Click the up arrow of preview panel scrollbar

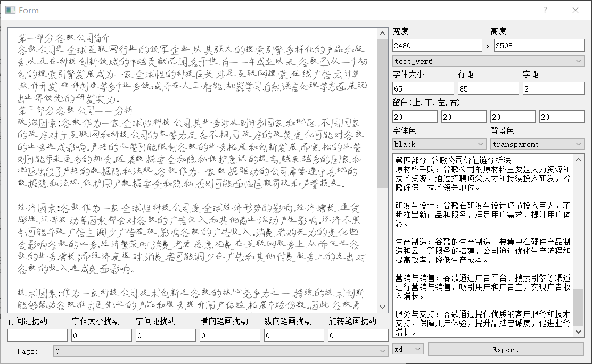[x=382, y=32]
